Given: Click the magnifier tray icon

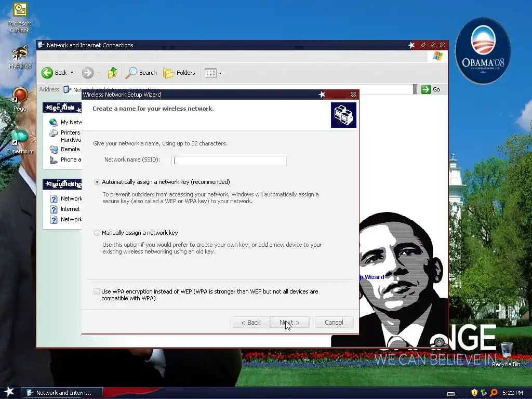Looking at the screenshot, I should (494, 393).
